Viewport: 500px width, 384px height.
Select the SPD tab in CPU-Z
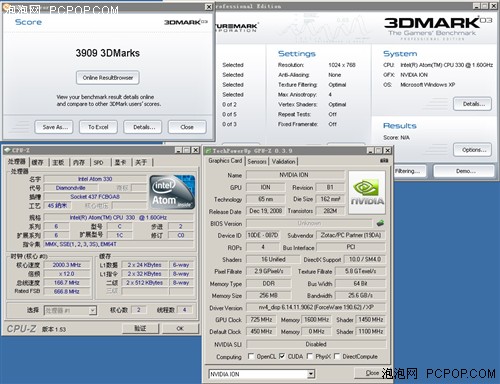point(98,162)
